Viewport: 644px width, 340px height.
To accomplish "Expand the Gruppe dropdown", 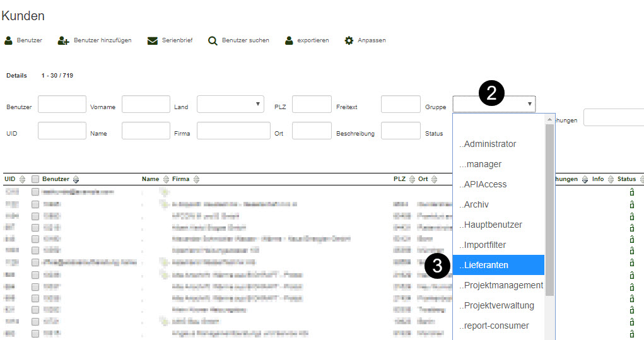I will coord(494,104).
